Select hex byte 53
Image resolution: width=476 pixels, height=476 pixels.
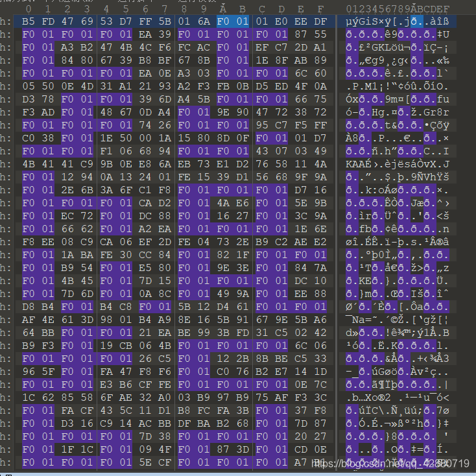pyautogui.click(x=106, y=21)
